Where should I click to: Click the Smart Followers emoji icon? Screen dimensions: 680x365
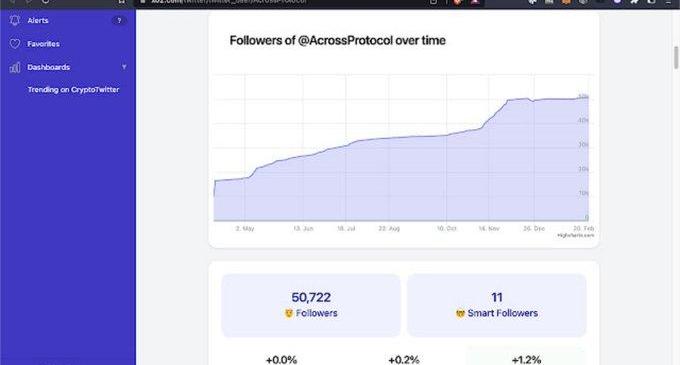[x=460, y=313]
